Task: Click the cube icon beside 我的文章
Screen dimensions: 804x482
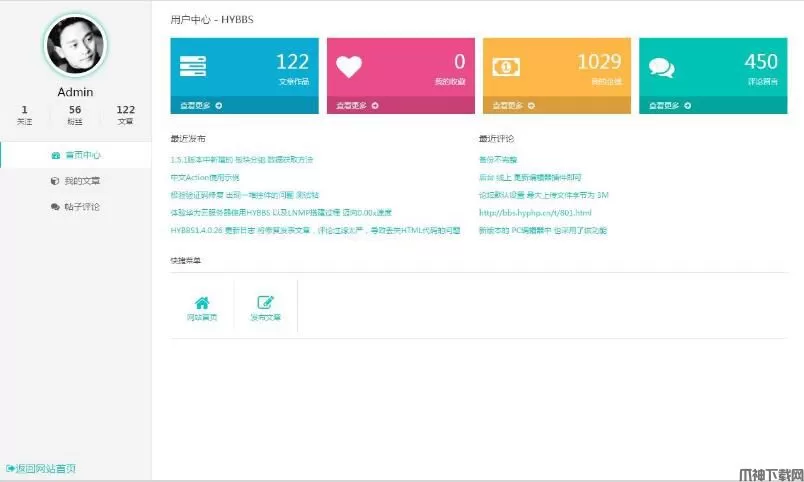Action: coord(55,181)
